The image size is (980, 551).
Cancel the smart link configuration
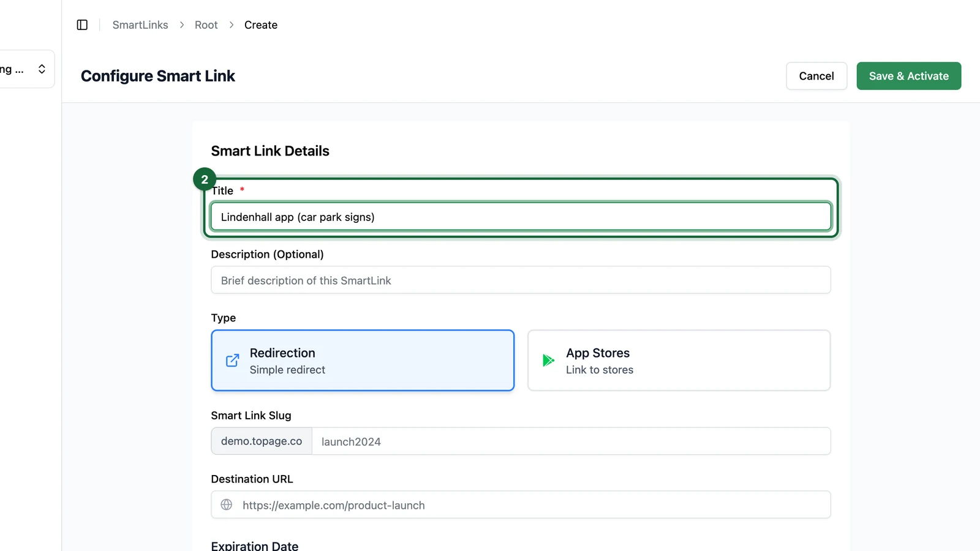coord(816,76)
